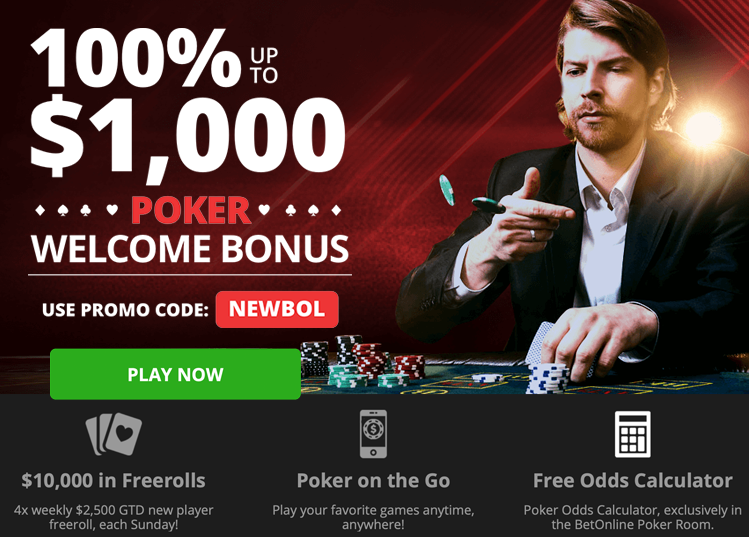Click the green PLAY NOW button
Viewport: 749px width, 537px height.
175,374
